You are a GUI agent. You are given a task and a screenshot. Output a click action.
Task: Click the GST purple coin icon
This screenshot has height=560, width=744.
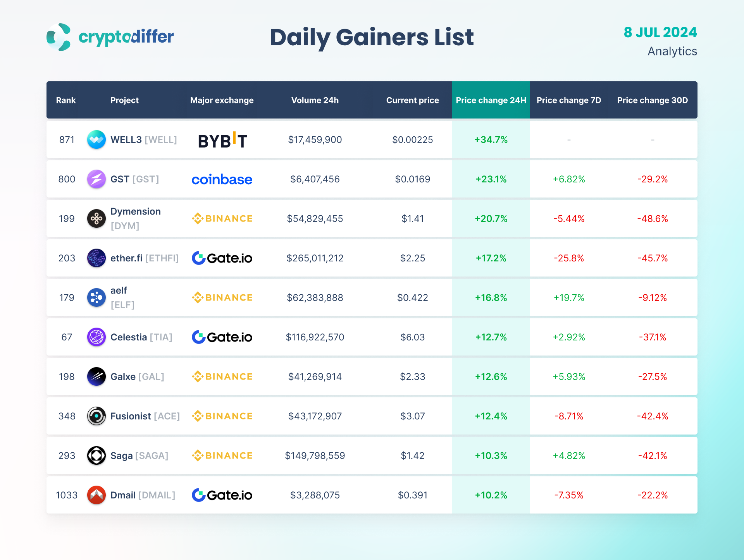96,179
